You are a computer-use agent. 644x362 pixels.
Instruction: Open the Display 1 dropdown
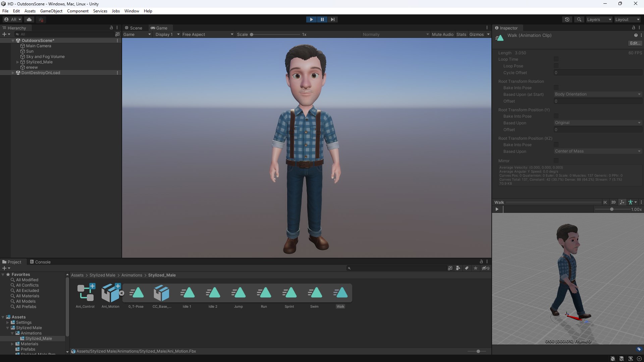tap(167, 35)
